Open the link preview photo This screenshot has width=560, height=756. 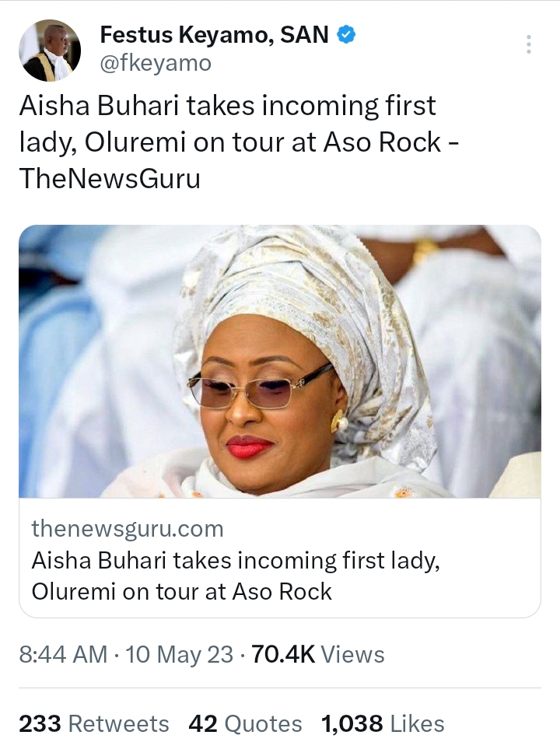coord(279,362)
